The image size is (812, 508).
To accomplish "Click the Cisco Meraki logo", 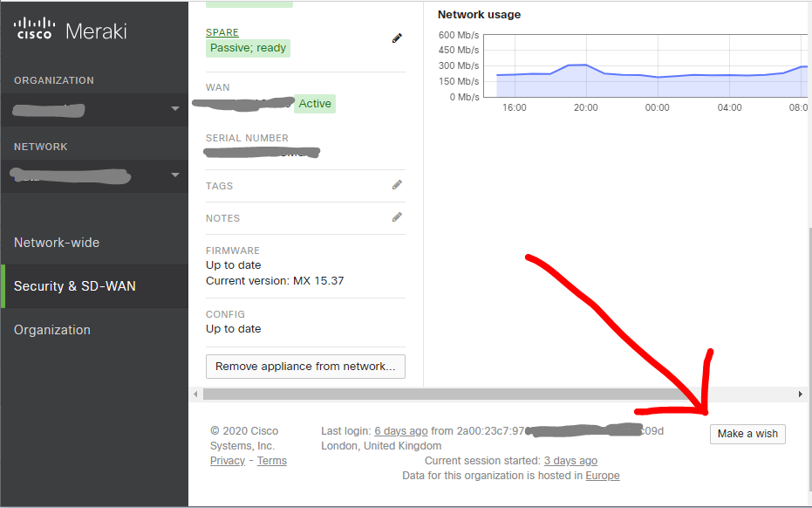I will coord(70,29).
